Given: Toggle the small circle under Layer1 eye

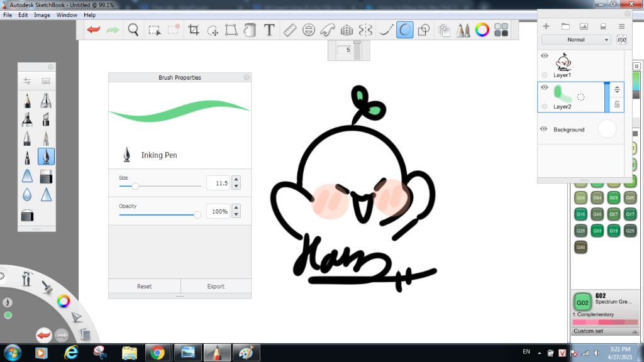Looking at the screenshot, I should (x=545, y=75).
